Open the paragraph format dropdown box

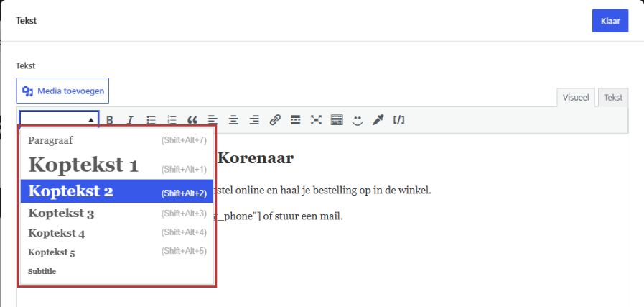point(59,120)
